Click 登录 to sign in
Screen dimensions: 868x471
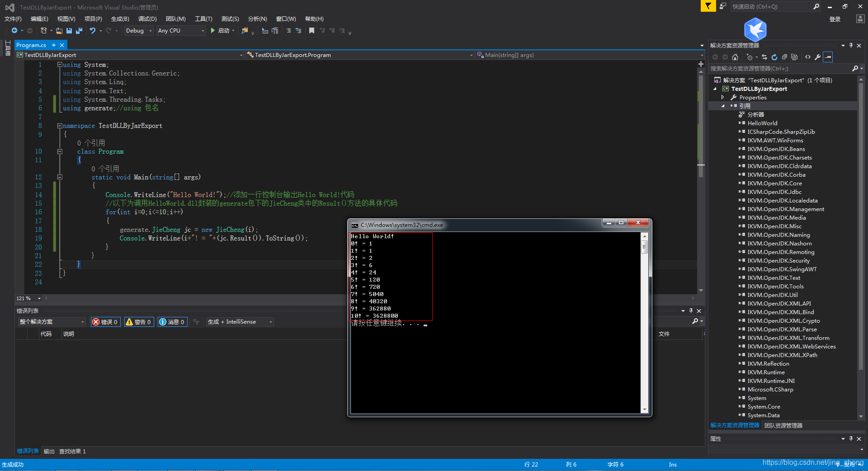[x=835, y=19]
